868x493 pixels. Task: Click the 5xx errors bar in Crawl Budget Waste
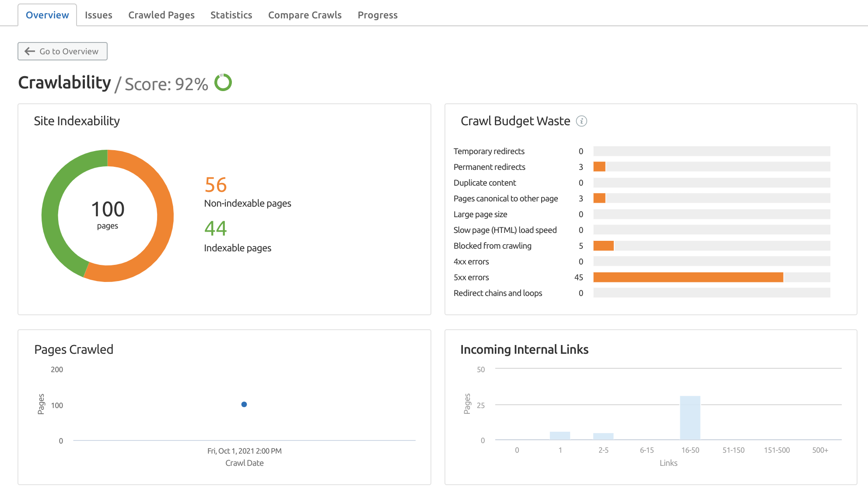point(686,277)
